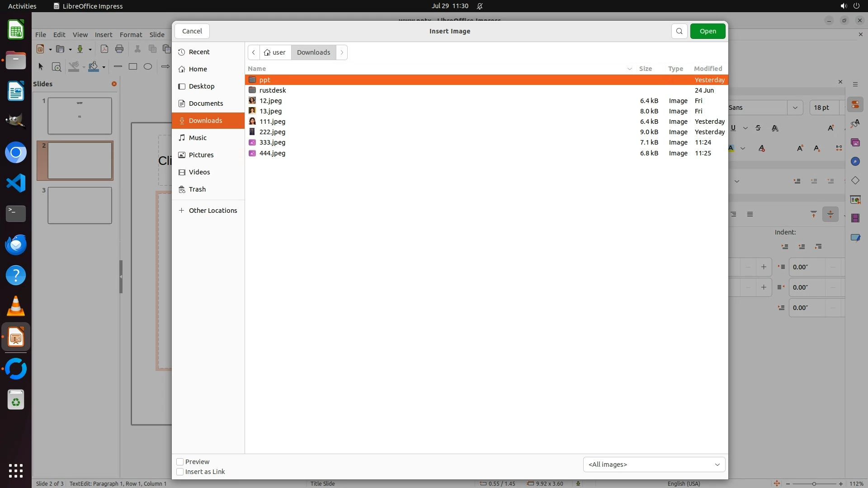Select the Rectangle shape tool
Image resolution: width=868 pixels, height=488 pixels.
pos(133,67)
